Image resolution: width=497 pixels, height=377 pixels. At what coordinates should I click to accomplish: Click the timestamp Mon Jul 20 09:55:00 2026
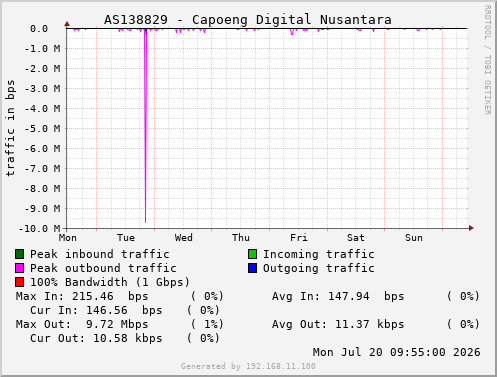coord(397,352)
